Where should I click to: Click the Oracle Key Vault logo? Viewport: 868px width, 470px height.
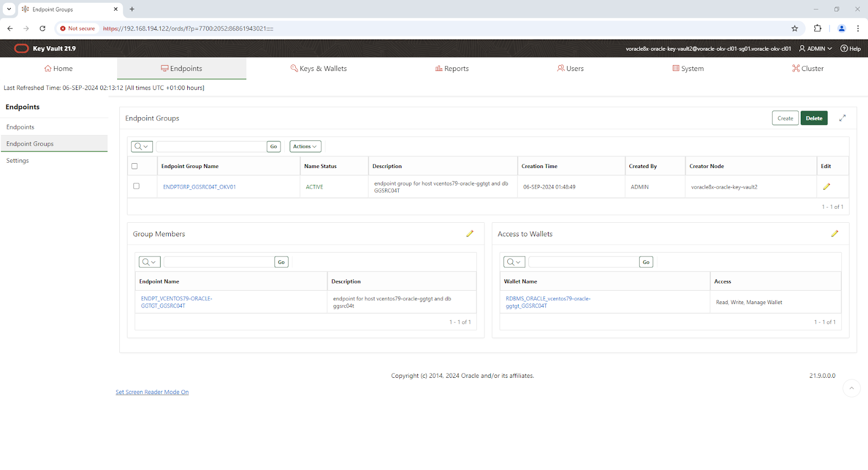tap(21, 48)
